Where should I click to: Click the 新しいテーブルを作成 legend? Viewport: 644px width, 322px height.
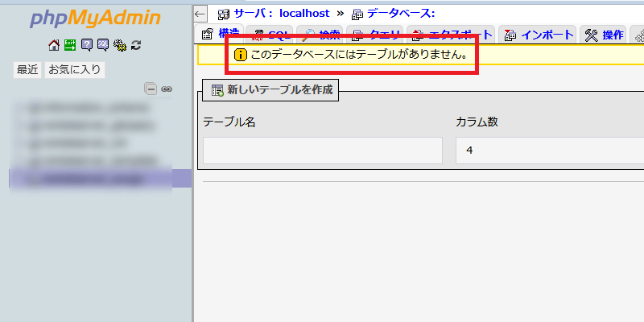point(270,90)
